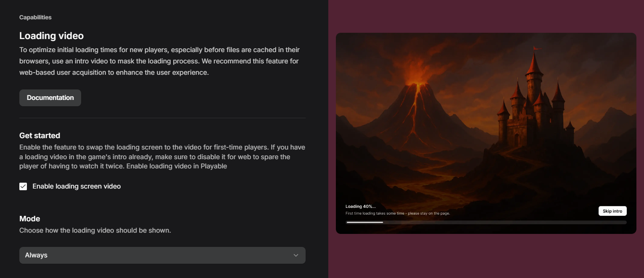The height and width of the screenshot is (278, 644).
Task: Click the intro video description paragraph
Action: (160, 61)
